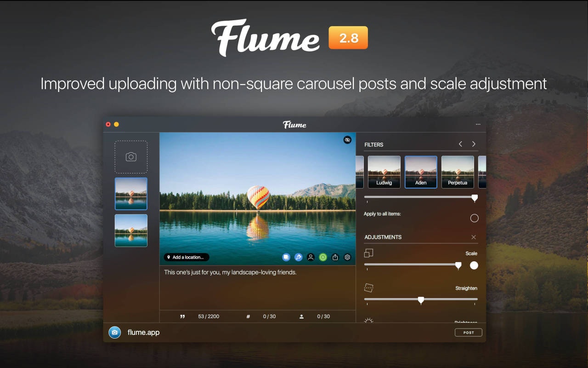
Task: Select the ADJUSTMENTS section header
Action: (x=382, y=237)
